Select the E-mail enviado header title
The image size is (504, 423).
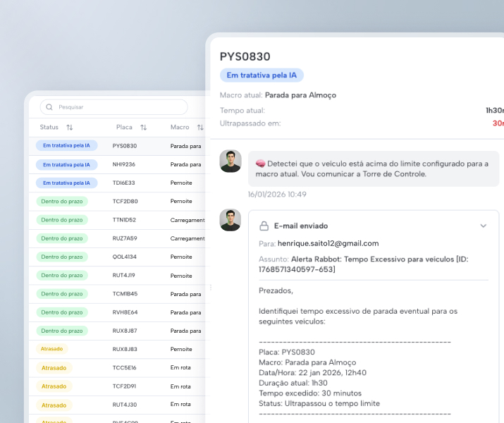[300, 226]
